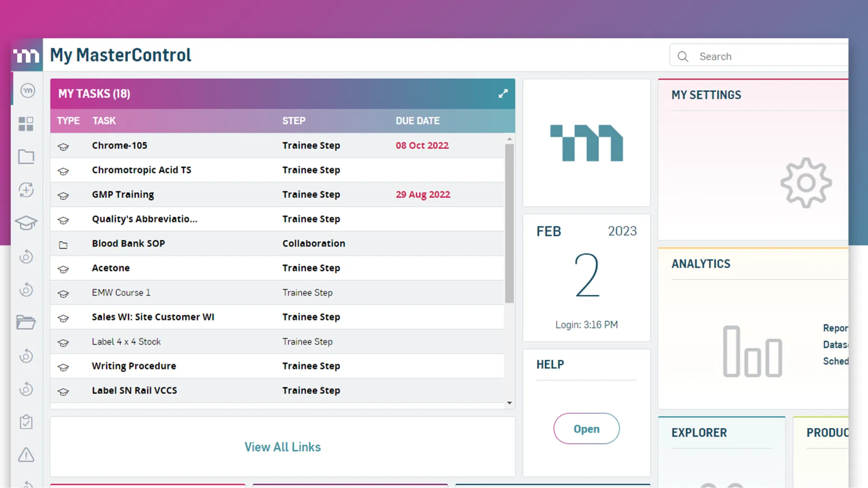Click training icon for Chromotropic Acid TS row
Viewport: 868px width, 488px height.
(x=63, y=171)
